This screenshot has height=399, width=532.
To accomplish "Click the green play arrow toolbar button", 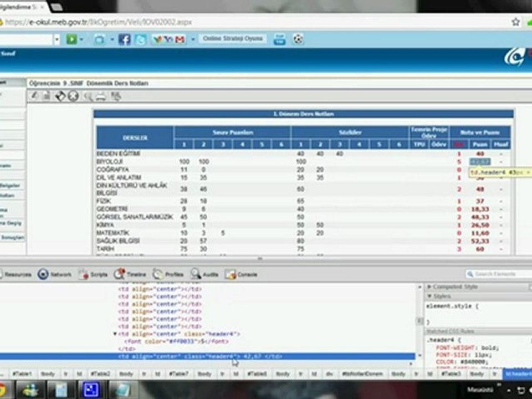I will tap(71, 39).
